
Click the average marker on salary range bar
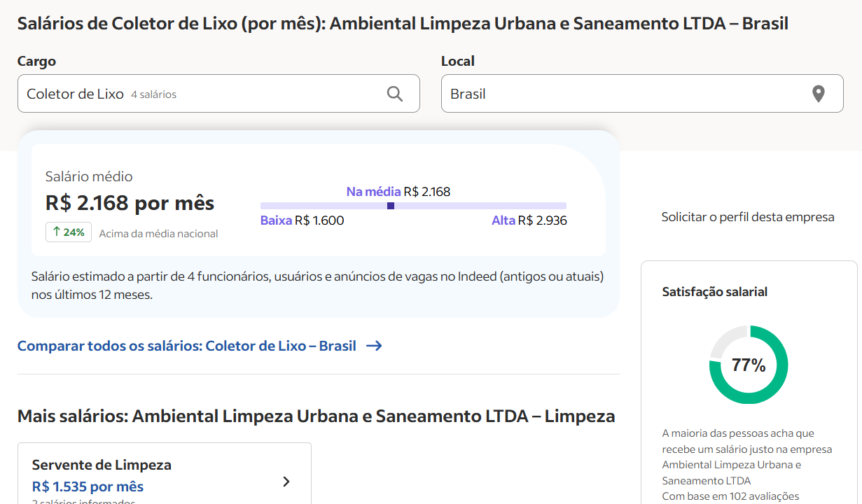[391, 206]
